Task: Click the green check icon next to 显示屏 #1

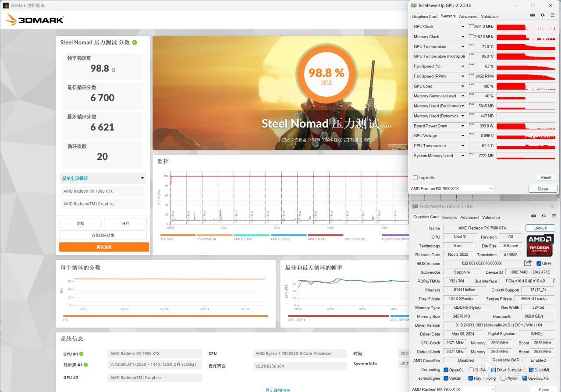Action: 85,365
